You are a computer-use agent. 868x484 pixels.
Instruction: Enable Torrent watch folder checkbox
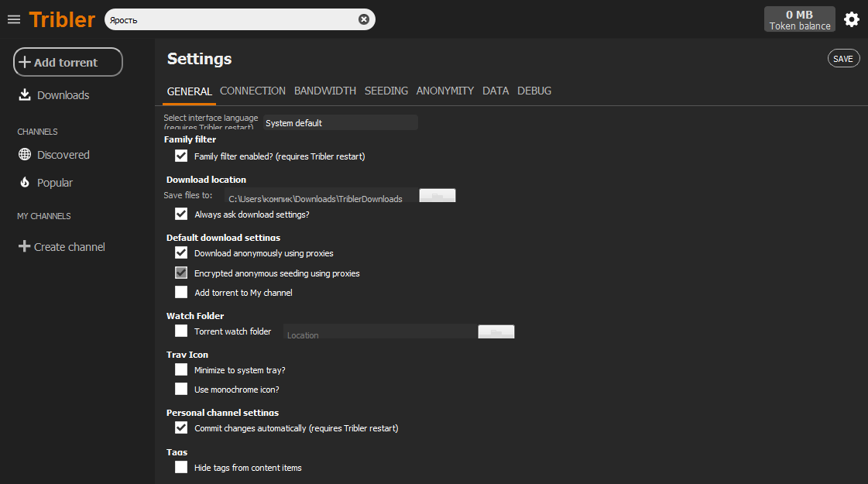[x=181, y=331]
